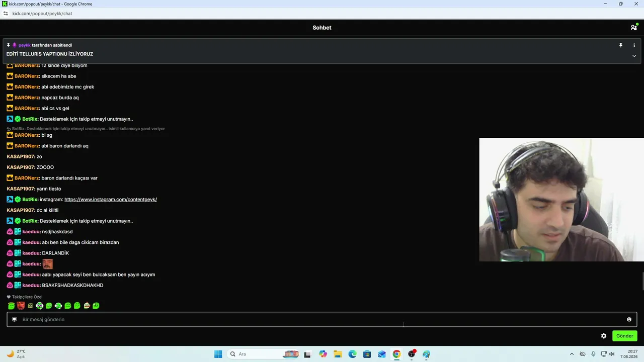This screenshot has height=362, width=644.
Task: Click message 'ZOOOO'
Action: tap(45, 167)
